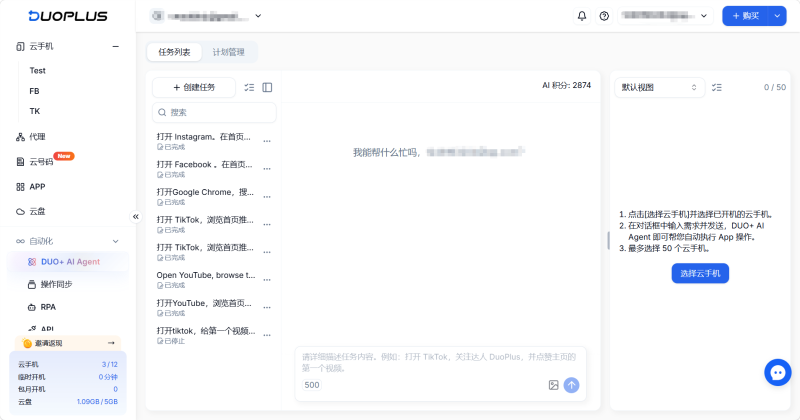This screenshot has width=800, height=420.
Task: Click the 自动化 infinity icon
Action: pos(20,241)
